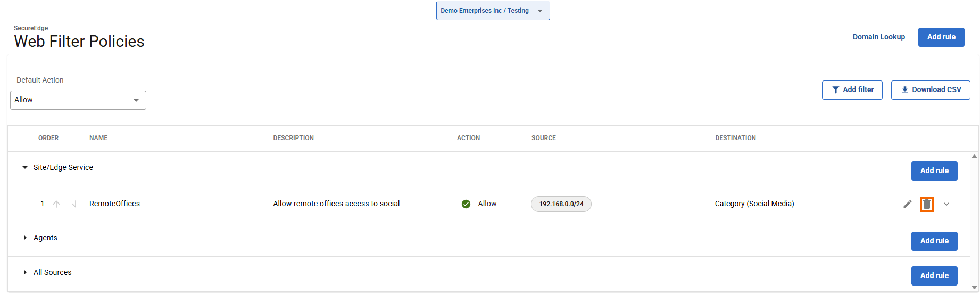Add rule to Site/Edge Service section
This screenshot has width=980, height=293.
click(x=934, y=171)
